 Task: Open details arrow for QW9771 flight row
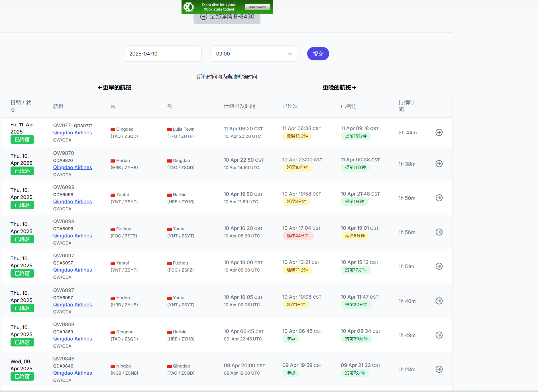tap(439, 132)
